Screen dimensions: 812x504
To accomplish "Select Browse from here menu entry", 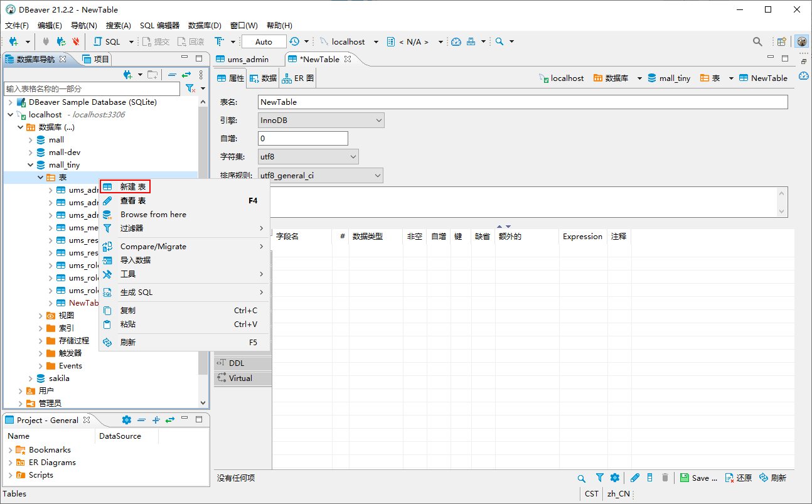I will [x=185, y=214].
